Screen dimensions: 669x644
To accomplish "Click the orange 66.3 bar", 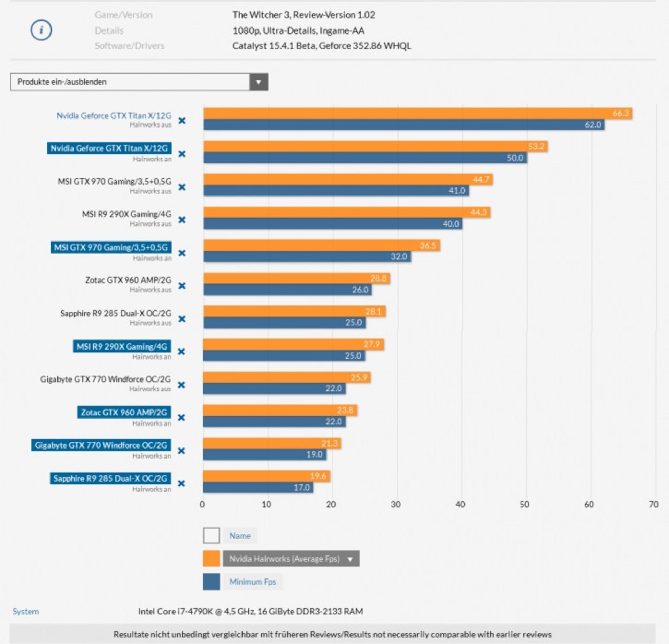I will [418, 113].
